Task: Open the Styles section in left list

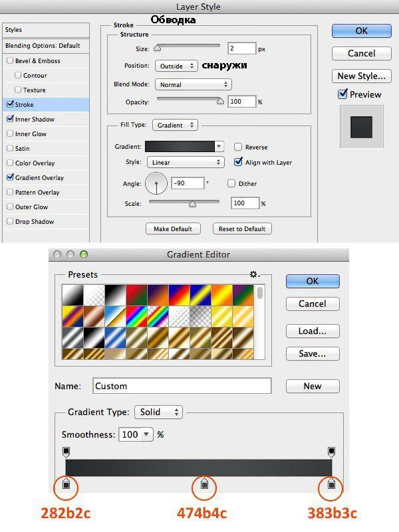Action: coord(46,30)
